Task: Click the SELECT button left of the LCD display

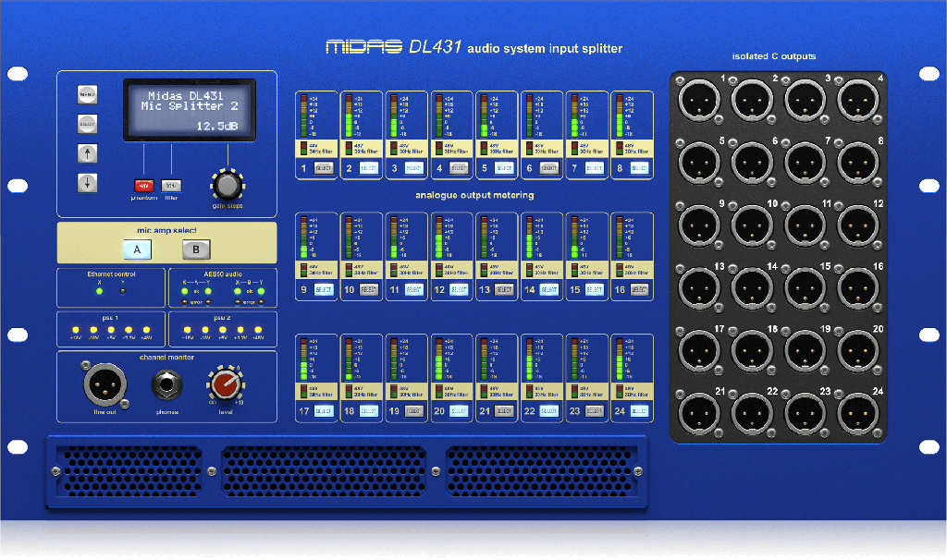Action: click(88, 125)
